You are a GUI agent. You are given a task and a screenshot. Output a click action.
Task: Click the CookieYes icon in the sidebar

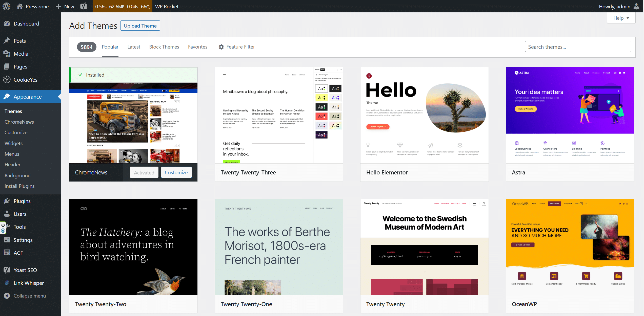(7, 79)
